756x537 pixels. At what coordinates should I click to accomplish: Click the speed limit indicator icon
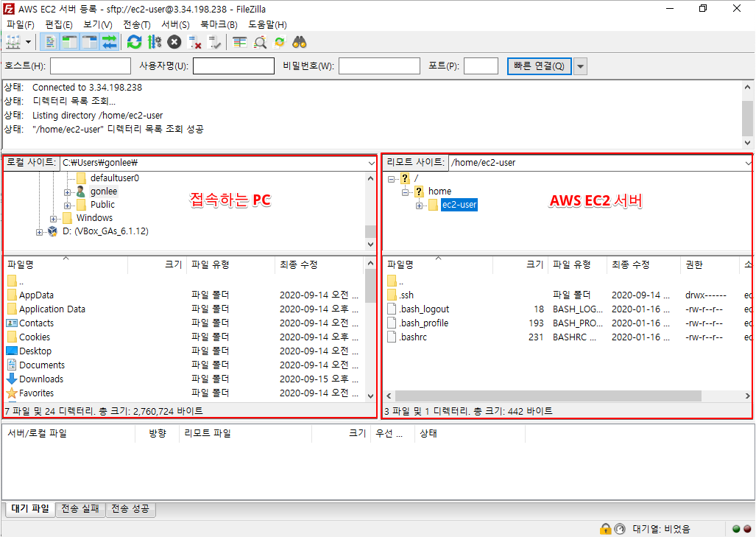point(620,529)
